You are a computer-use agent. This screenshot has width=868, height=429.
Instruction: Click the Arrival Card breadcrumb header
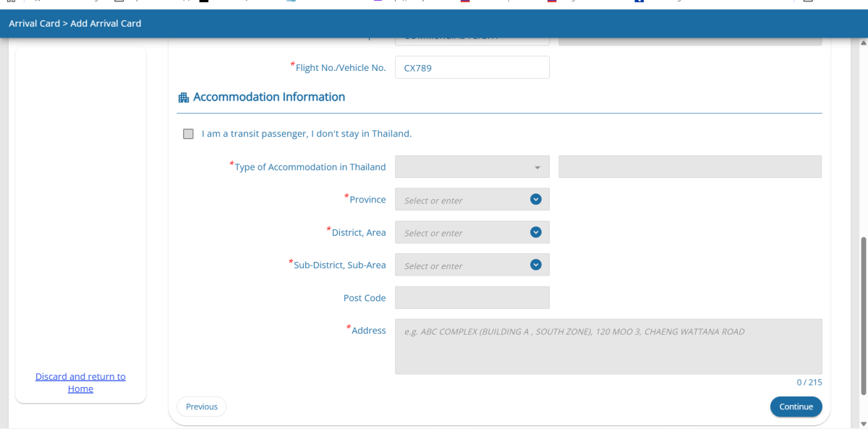pyautogui.click(x=75, y=24)
